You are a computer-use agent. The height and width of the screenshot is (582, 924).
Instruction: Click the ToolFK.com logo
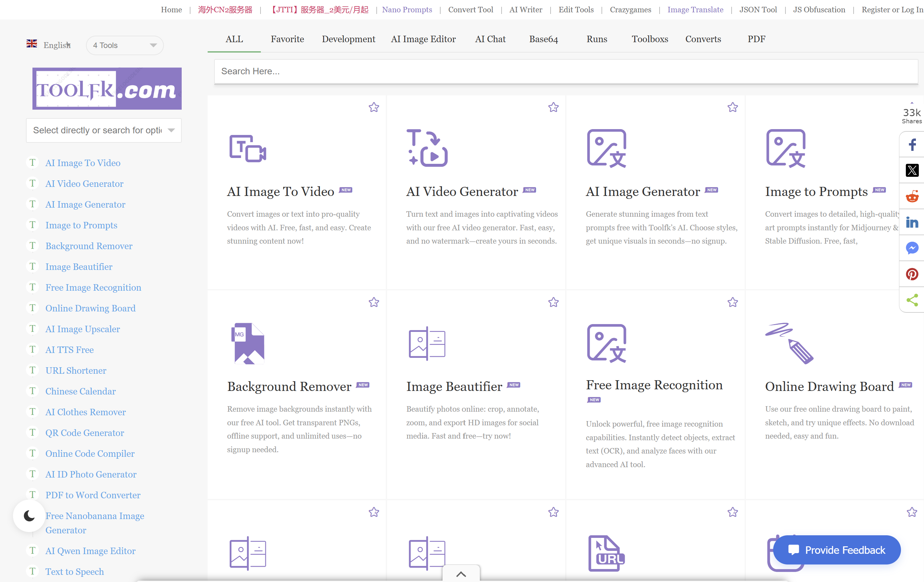click(x=107, y=89)
